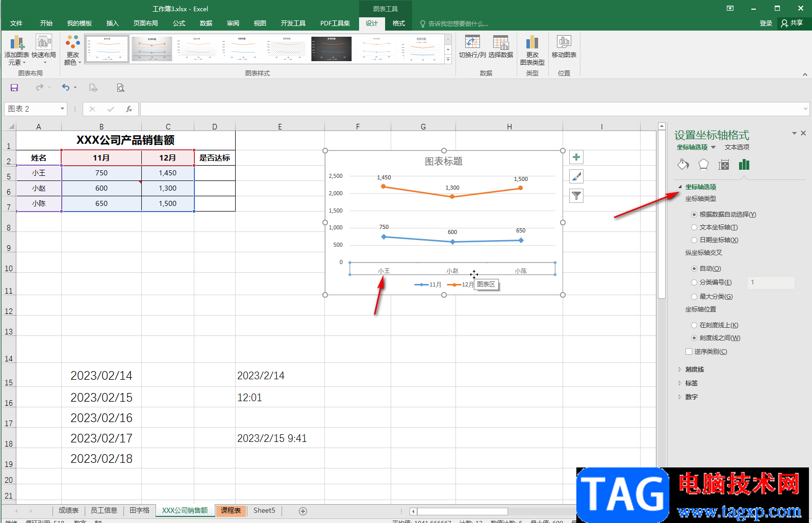The width and height of the screenshot is (812, 523).
Task: Open the Name Box dropdown
Action: pos(62,109)
